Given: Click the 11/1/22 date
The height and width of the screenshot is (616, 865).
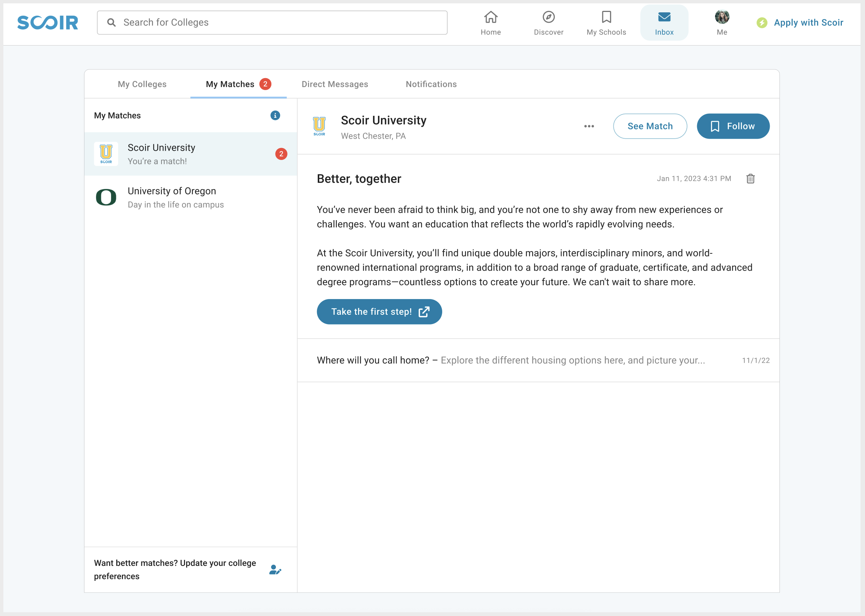Looking at the screenshot, I should click(x=755, y=360).
